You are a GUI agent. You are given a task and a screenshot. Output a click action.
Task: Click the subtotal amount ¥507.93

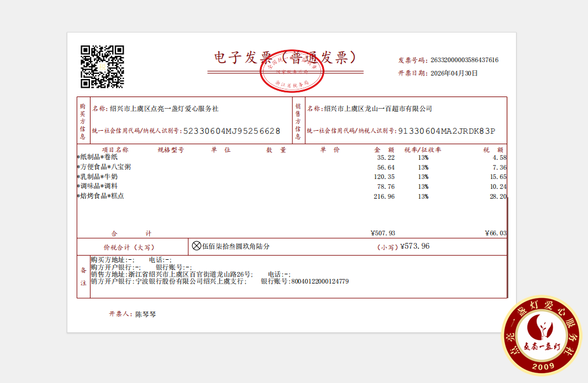383,233
